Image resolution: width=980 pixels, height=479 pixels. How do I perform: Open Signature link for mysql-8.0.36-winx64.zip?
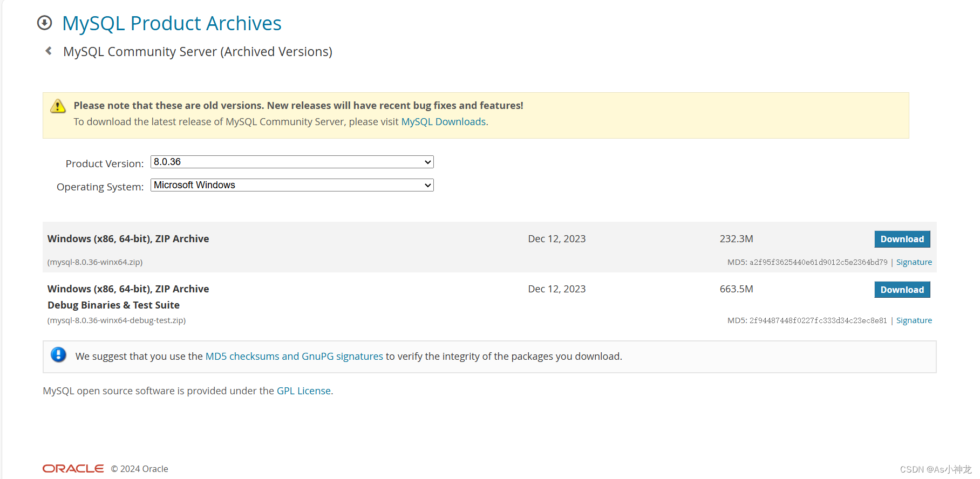tap(914, 262)
